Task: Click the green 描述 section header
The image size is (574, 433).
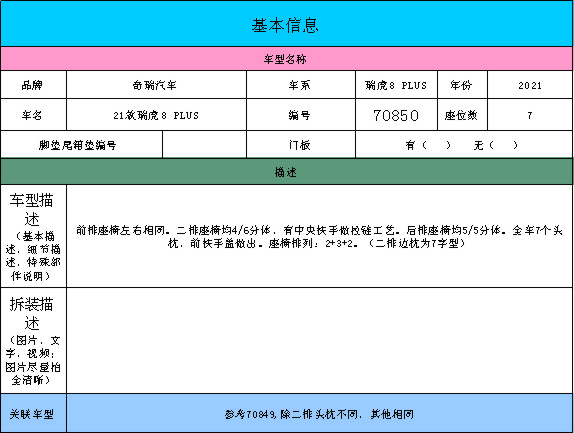Action: (287, 172)
